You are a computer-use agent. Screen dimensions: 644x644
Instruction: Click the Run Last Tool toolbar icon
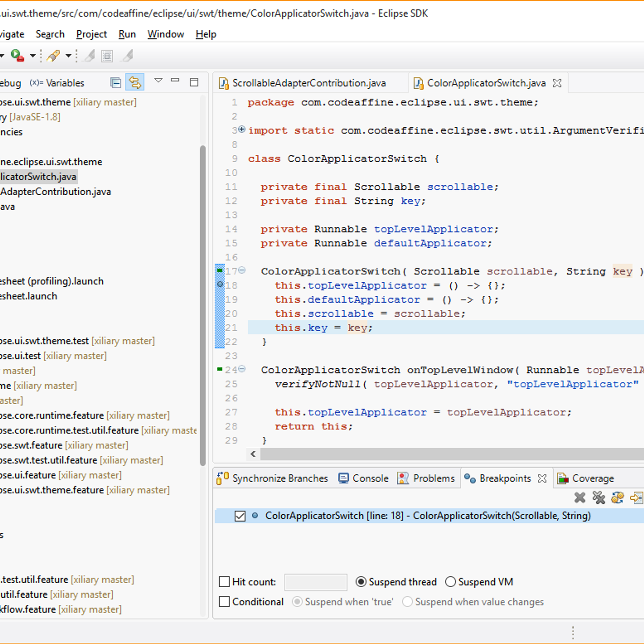pos(17,56)
